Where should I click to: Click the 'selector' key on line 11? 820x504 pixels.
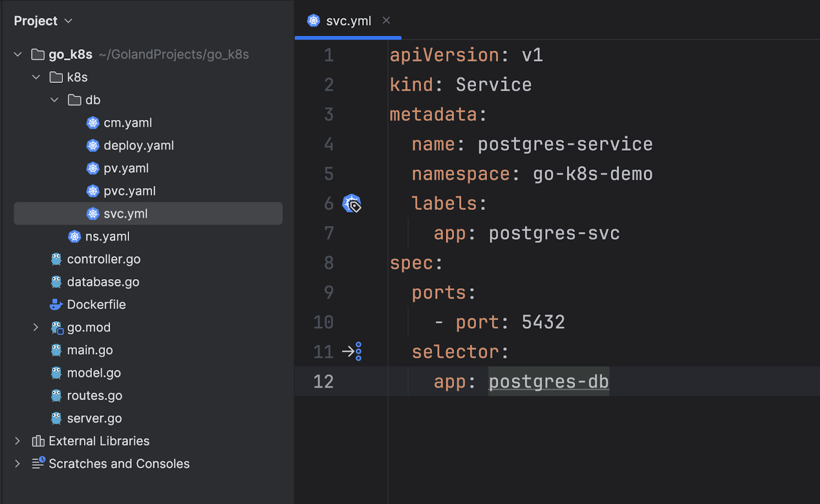click(x=455, y=352)
